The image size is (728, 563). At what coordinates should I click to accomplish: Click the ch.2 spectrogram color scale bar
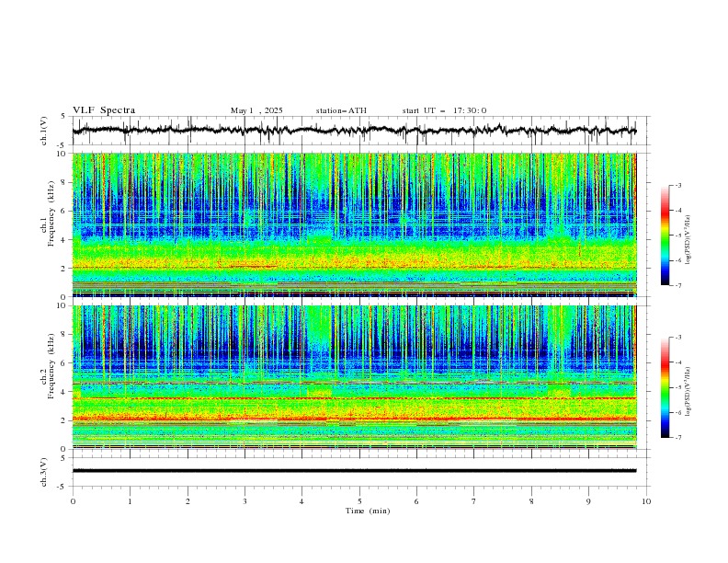click(665, 387)
